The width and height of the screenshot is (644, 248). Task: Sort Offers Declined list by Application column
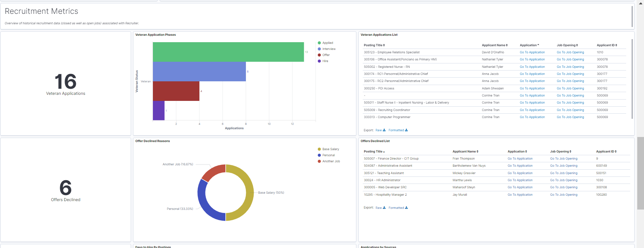pyautogui.click(x=517, y=151)
